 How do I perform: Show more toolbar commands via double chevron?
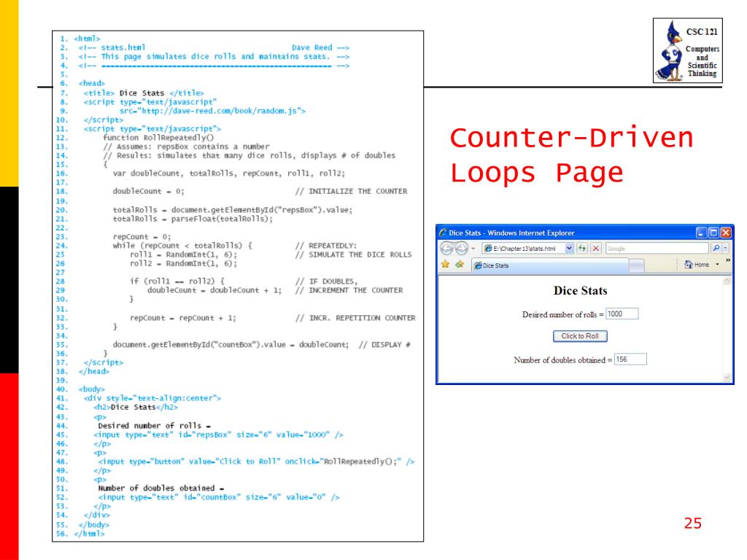(x=728, y=260)
